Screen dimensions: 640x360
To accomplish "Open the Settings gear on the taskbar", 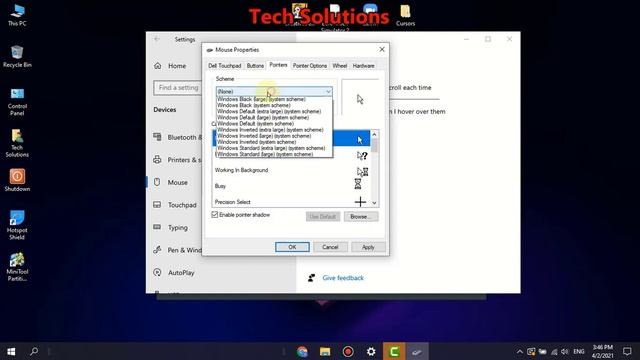I will pos(371,351).
